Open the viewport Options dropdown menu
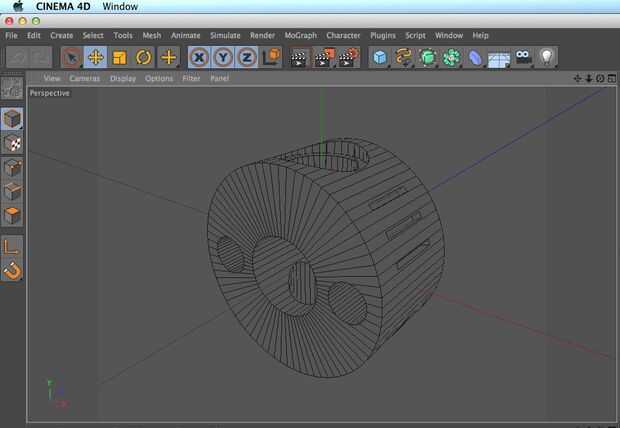Image resolution: width=620 pixels, height=428 pixels. coord(159,78)
